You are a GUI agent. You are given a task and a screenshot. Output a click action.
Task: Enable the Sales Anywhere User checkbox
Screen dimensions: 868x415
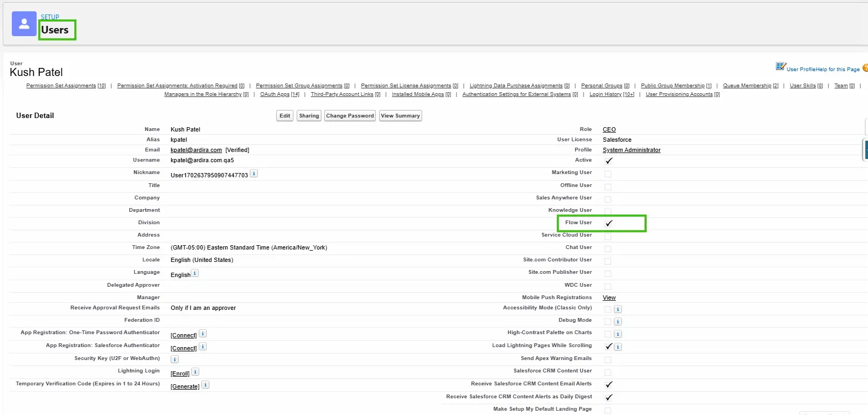(x=608, y=199)
